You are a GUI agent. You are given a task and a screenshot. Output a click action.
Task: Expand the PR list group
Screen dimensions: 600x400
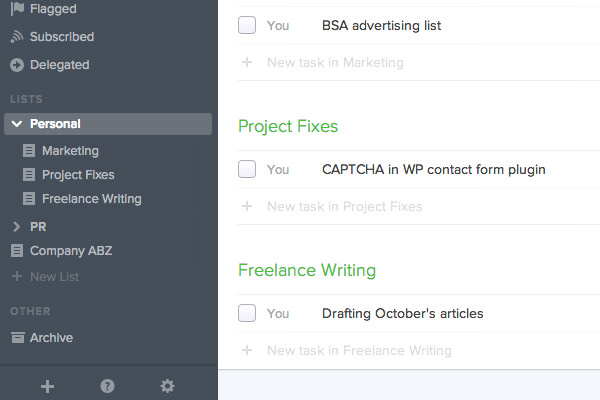(16, 227)
